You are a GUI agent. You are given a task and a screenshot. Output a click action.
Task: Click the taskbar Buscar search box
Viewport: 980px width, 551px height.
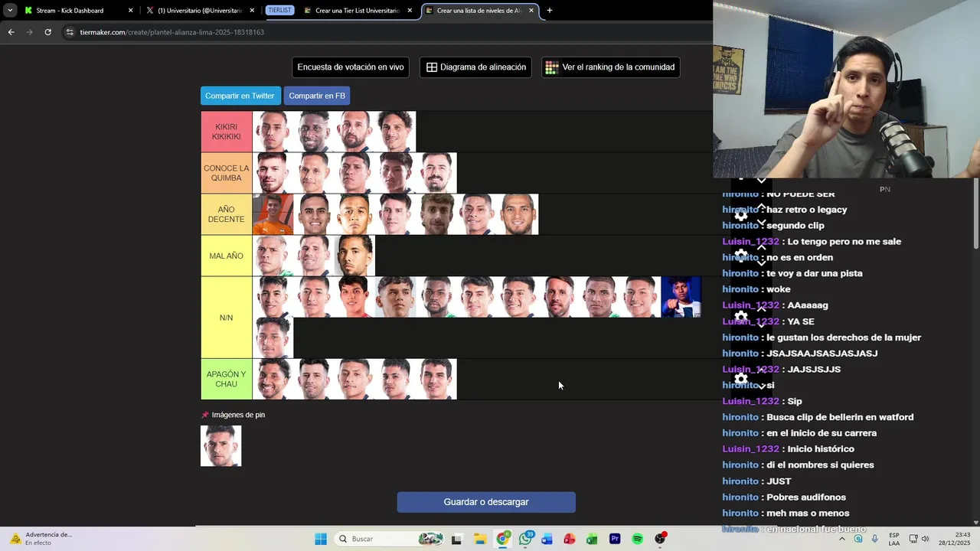pyautogui.click(x=390, y=539)
